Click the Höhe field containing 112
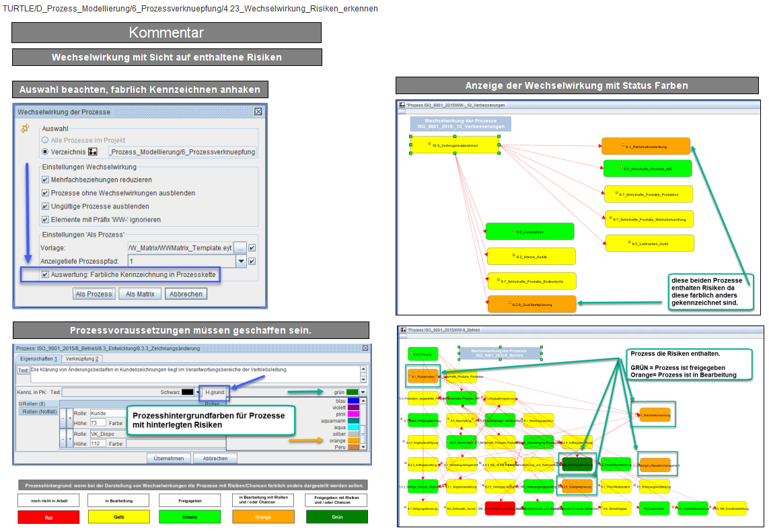Screen dimensions: 769x532 pos(98,443)
